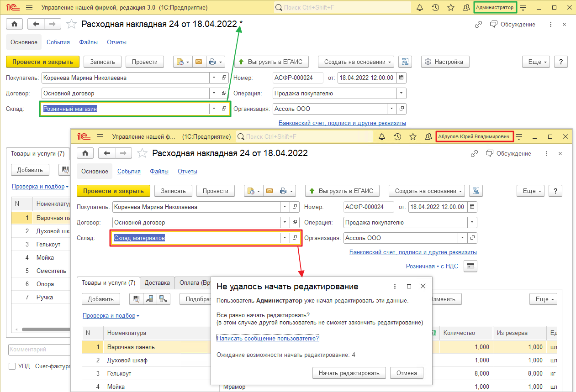Click help question button in Абдулов window

coord(555,191)
